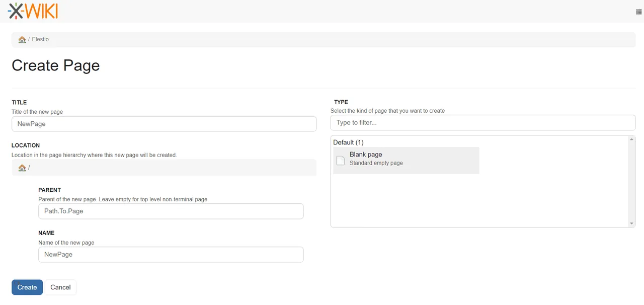Click 'Standard empty page' description text
The width and height of the screenshot is (644, 305).
pos(376,163)
